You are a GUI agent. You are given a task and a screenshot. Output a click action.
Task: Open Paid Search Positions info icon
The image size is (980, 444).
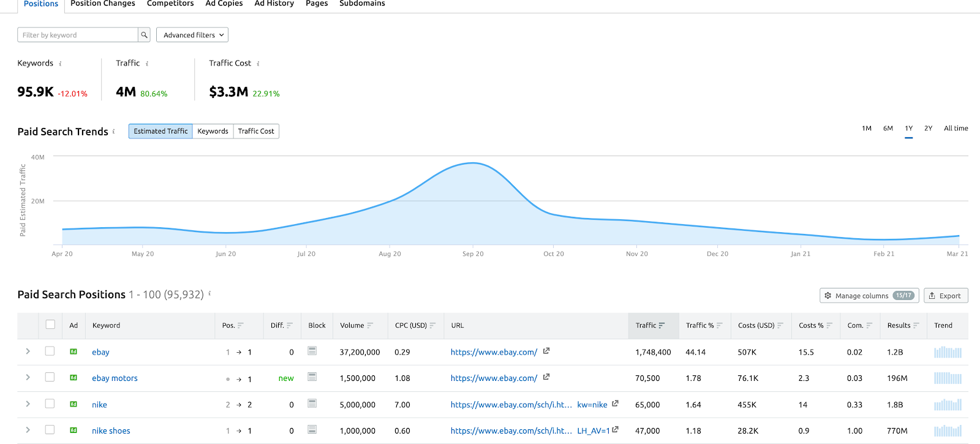click(x=209, y=294)
